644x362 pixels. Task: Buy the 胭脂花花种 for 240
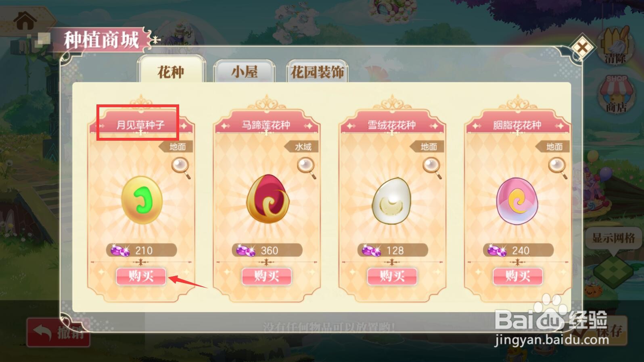(518, 276)
